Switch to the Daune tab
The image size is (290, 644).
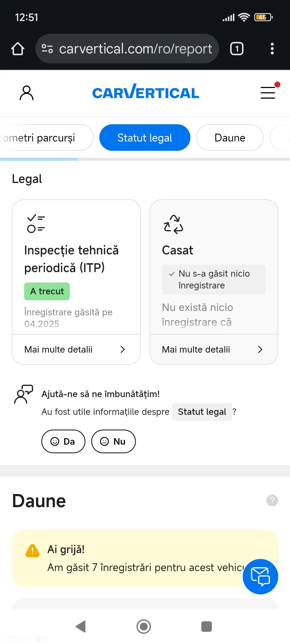[230, 138]
